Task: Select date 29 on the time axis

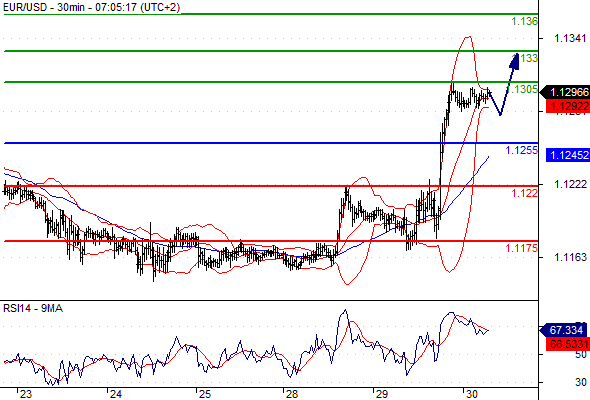Action: [382, 394]
